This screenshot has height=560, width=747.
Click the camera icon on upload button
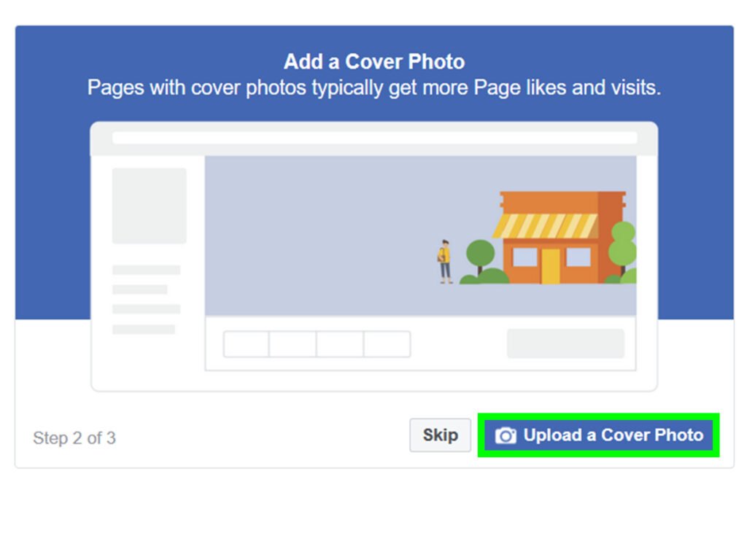[506, 435]
